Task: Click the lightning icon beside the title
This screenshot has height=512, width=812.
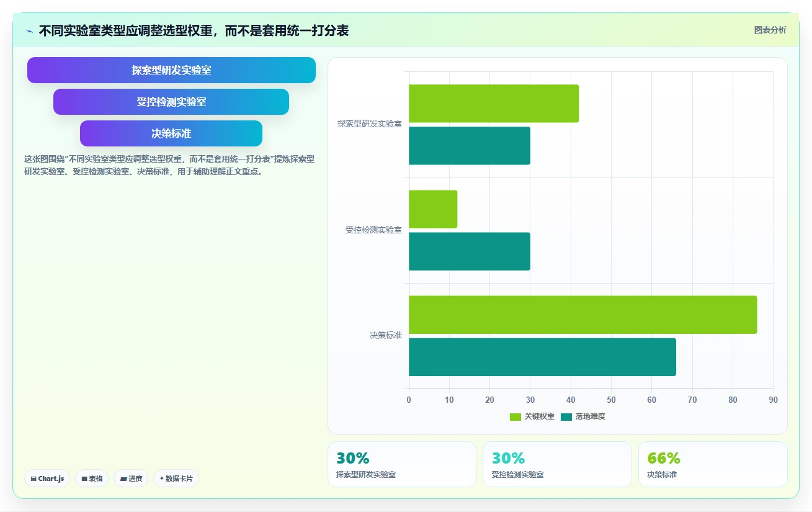Action: click(30, 30)
